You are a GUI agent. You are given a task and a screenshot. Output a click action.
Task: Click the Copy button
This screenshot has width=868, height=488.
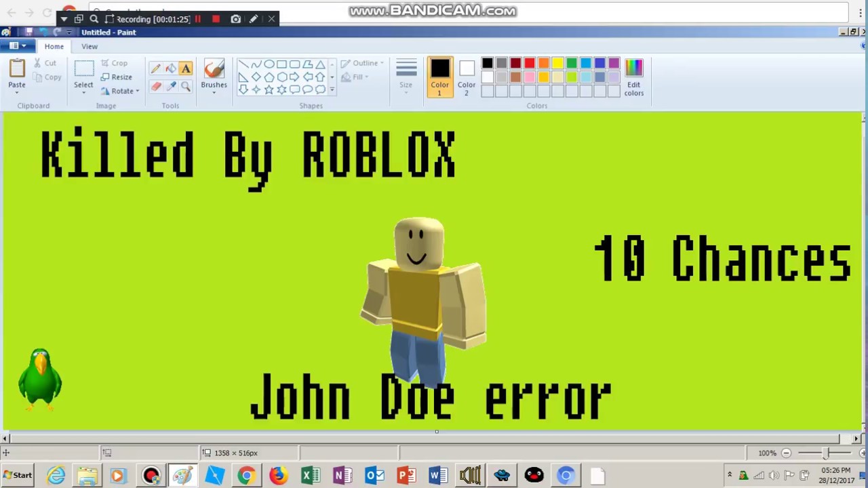47,77
